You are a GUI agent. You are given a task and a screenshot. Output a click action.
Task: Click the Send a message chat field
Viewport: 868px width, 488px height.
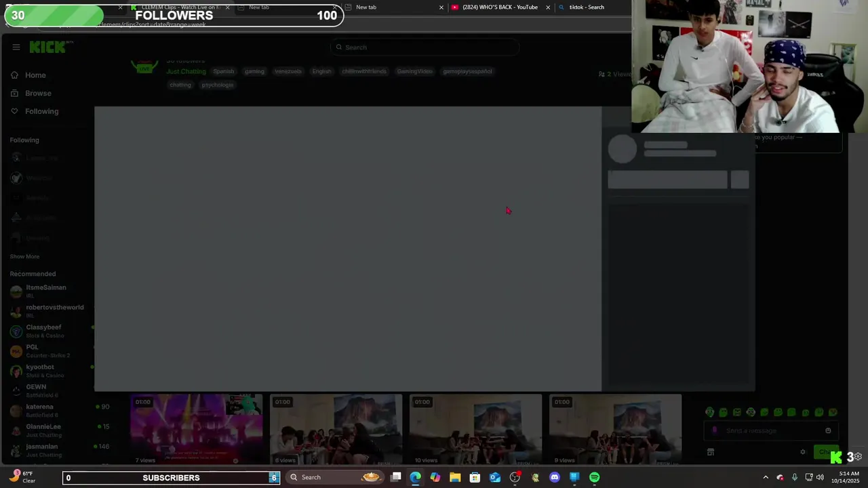(770, 431)
